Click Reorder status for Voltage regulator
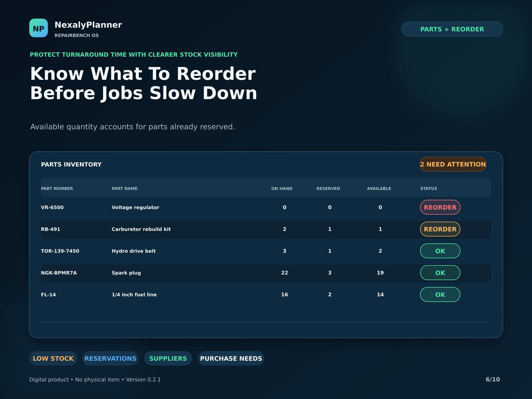Screen dimensions: 532x399 (x=440, y=207)
